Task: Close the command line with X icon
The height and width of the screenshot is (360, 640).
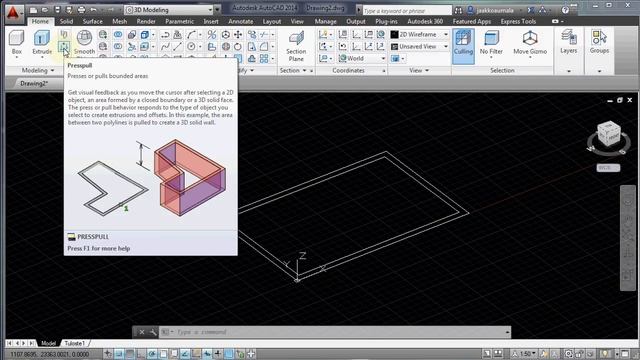Action: [142, 332]
